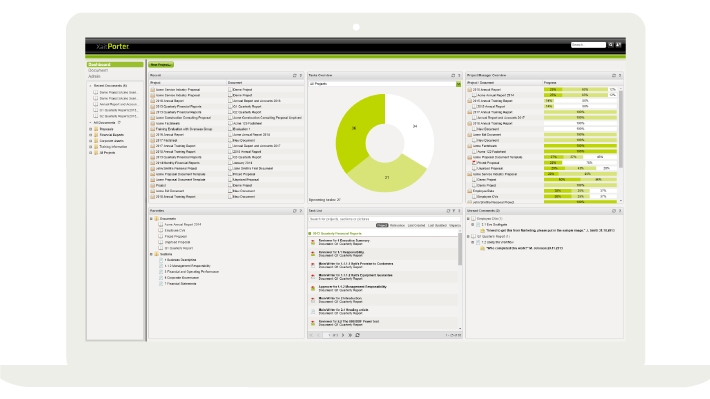The width and height of the screenshot is (710, 399).
Task: Refresh the Task List panel header
Action: [448, 211]
